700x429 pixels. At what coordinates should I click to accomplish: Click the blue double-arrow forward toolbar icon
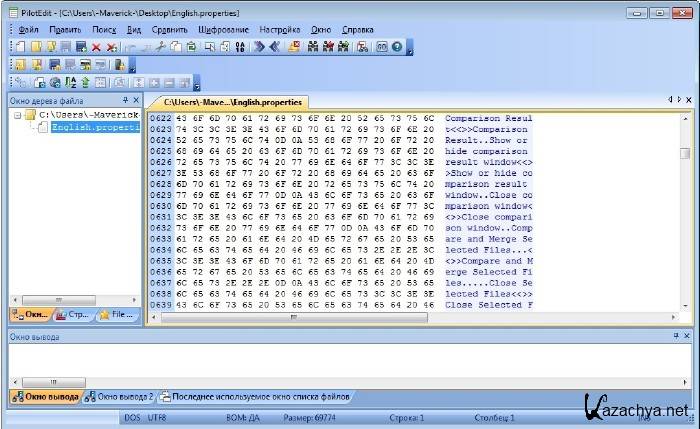(258, 47)
